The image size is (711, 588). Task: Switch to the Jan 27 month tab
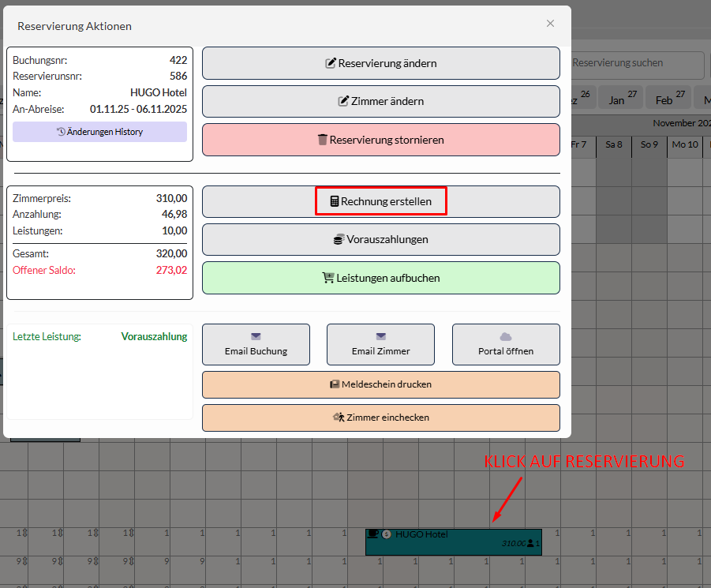(621, 99)
